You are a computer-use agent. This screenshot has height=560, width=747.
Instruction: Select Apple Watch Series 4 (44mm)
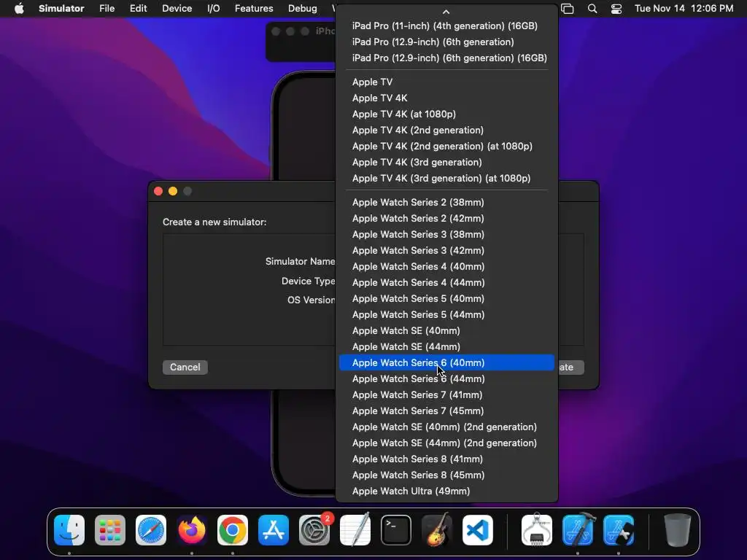click(x=447, y=283)
